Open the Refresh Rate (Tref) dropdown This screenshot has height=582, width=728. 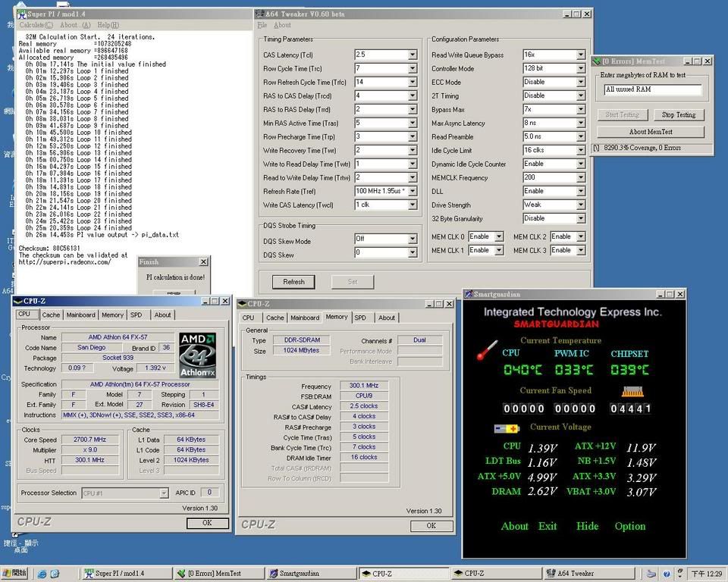[413, 191]
